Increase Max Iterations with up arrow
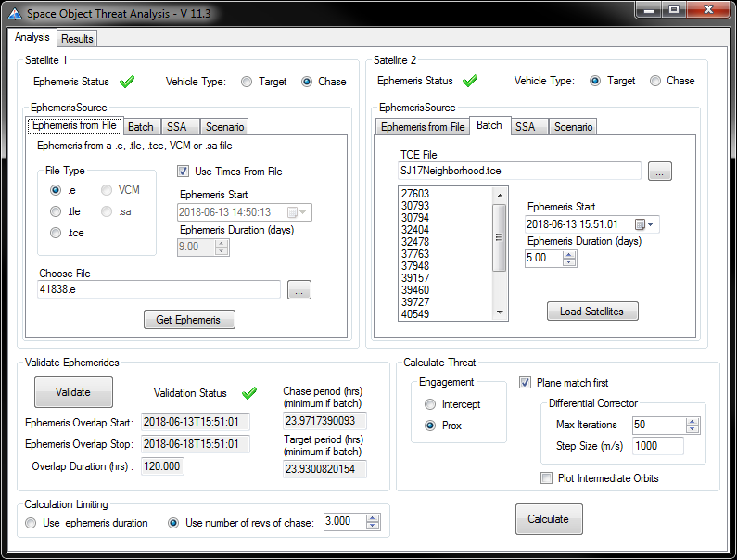The image size is (737, 560). 692,421
